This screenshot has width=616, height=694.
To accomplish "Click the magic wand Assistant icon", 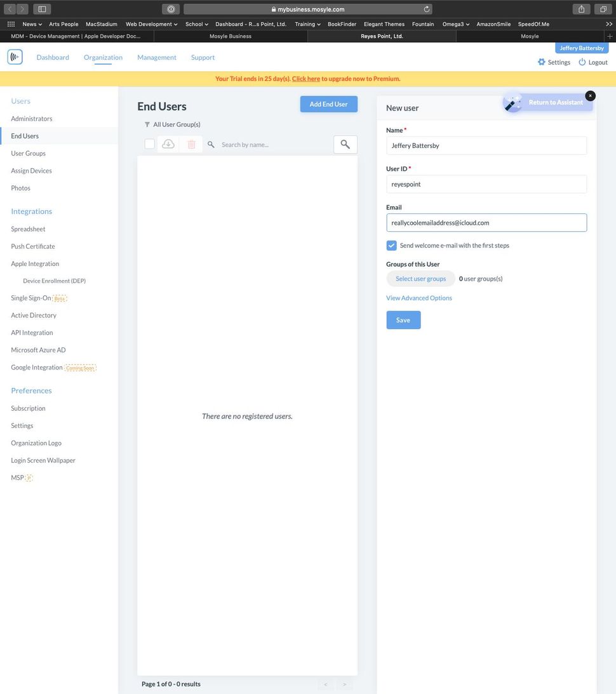I will (512, 102).
